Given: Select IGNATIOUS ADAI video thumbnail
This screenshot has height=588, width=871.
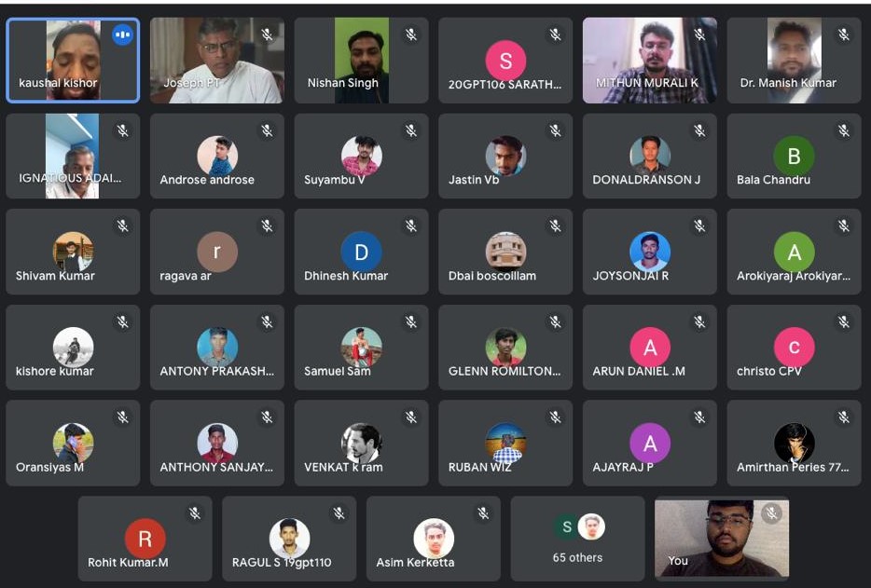Looking at the screenshot, I should [72, 156].
